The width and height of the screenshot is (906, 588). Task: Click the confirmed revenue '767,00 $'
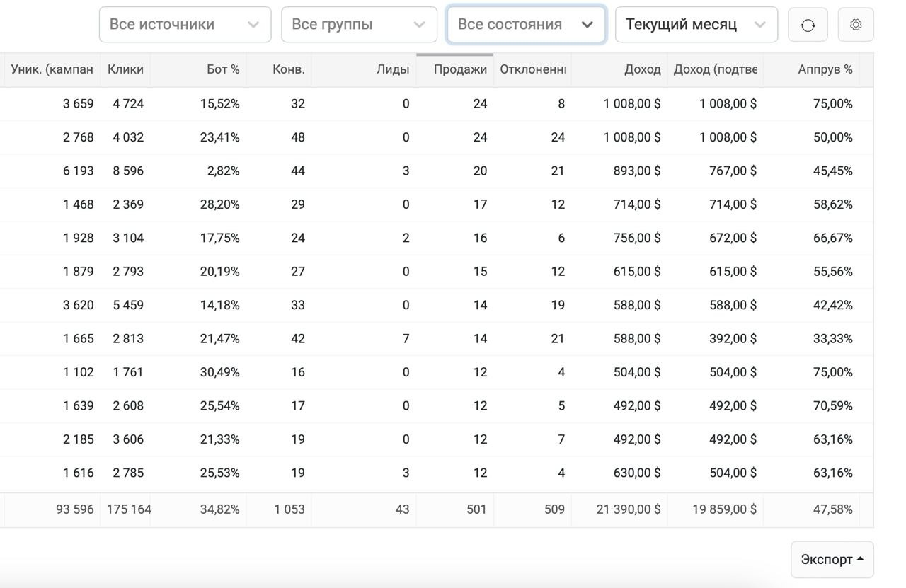tap(733, 171)
